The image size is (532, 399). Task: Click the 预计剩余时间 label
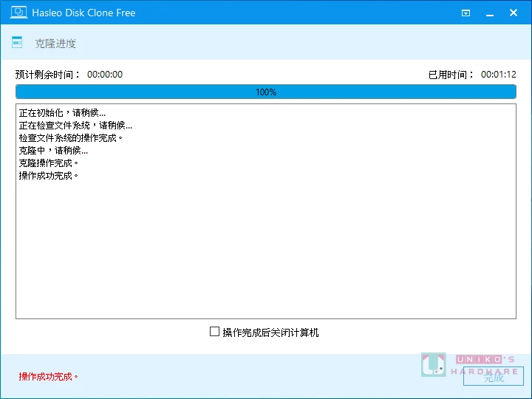click(x=47, y=75)
